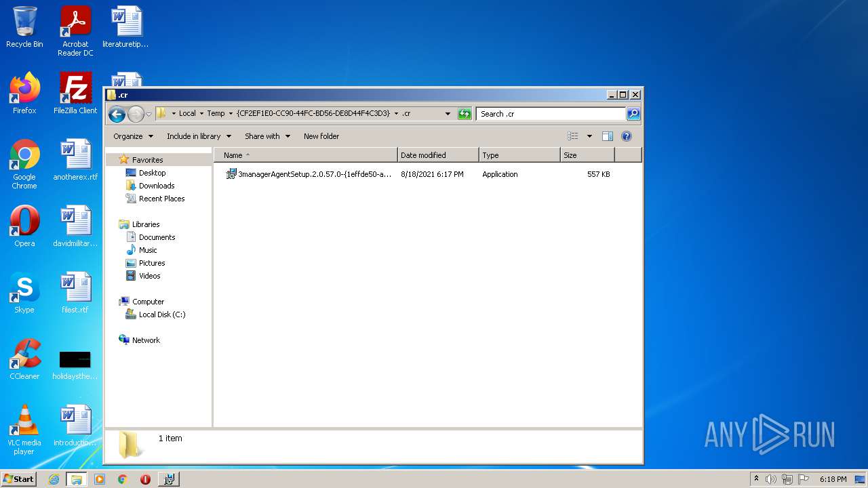The height and width of the screenshot is (488, 868).
Task: Open the Recycle Bin desktop icon
Action: (24, 27)
